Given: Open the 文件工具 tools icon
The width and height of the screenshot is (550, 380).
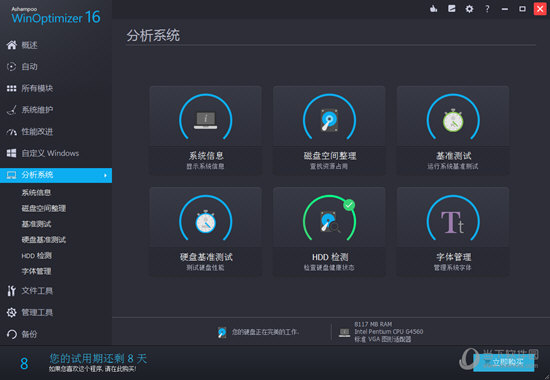Looking at the screenshot, I should point(12,291).
